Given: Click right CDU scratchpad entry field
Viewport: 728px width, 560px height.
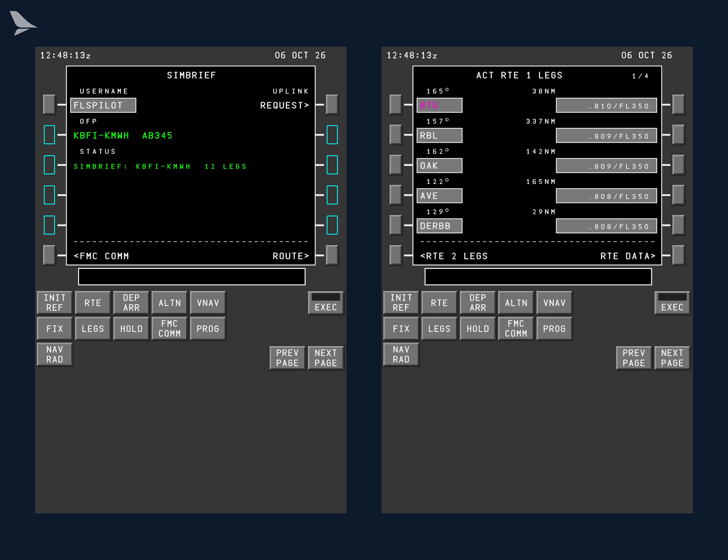Looking at the screenshot, I should (x=538, y=276).
